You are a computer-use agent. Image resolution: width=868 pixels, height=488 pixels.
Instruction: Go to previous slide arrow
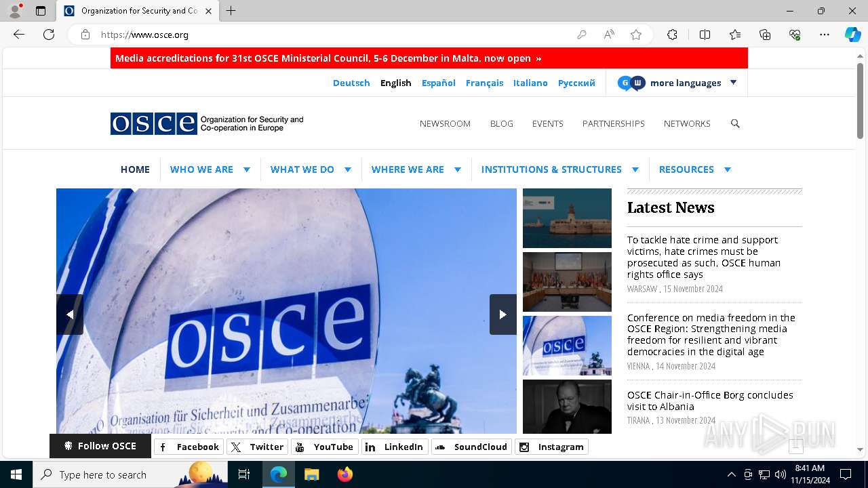coord(70,314)
